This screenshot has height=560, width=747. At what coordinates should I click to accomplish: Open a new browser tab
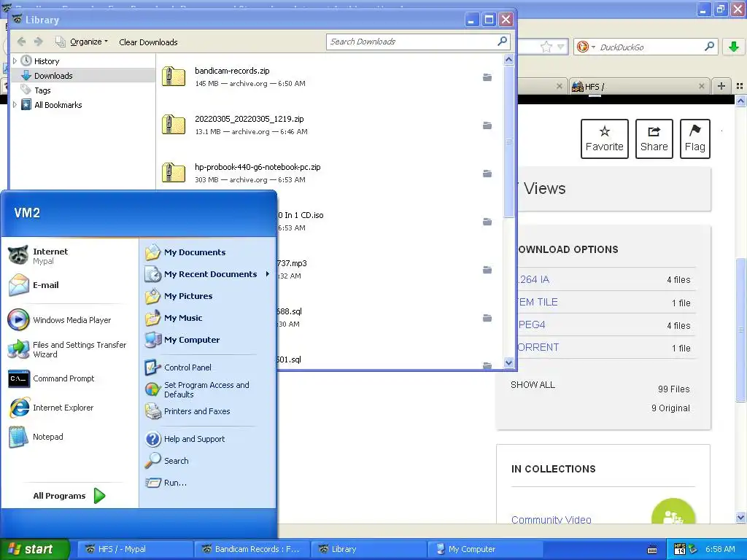click(721, 86)
